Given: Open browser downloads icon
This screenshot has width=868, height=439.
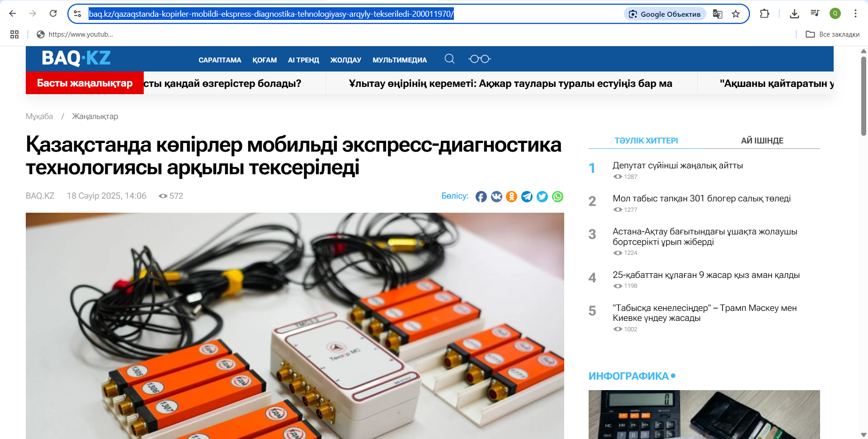Looking at the screenshot, I should pyautogui.click(x=794, y=14).
